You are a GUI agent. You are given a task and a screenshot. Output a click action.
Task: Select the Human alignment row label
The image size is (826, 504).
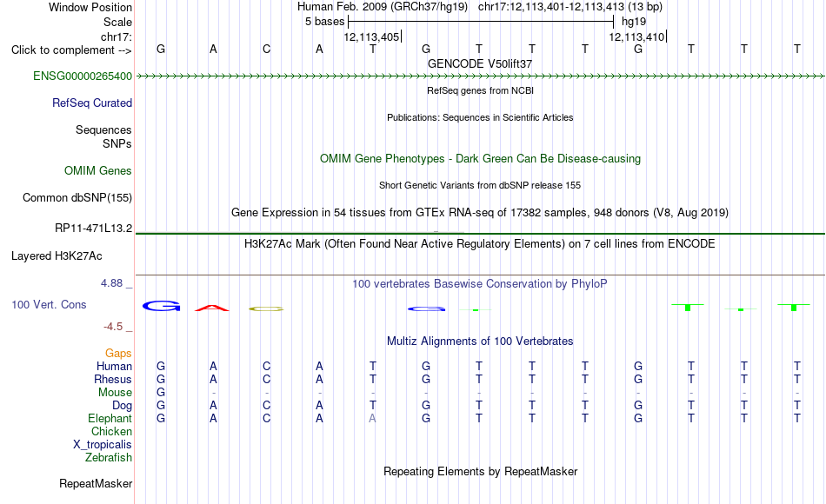(114, 366)
